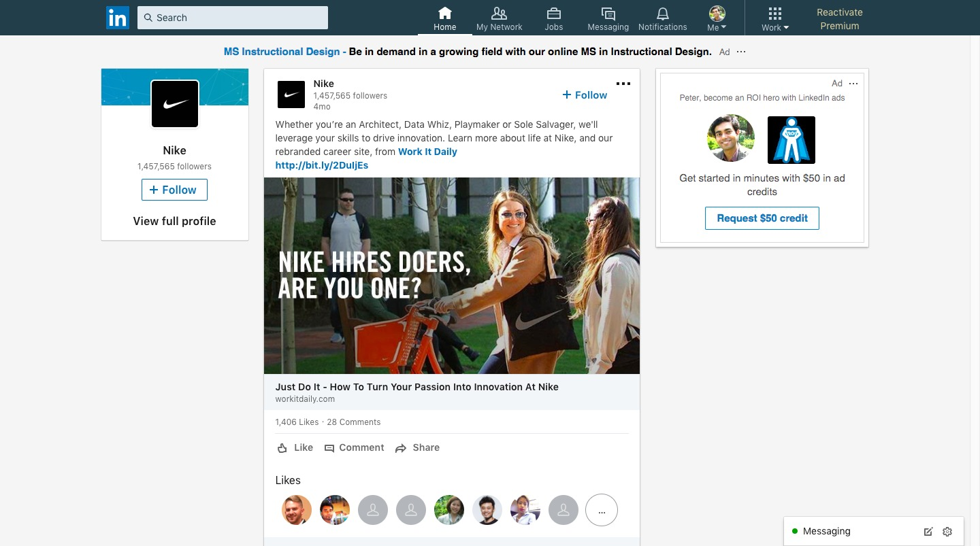Click the search magnifier icon
The height and width of the screenshot is (546, 980).
tap(148, 18)
